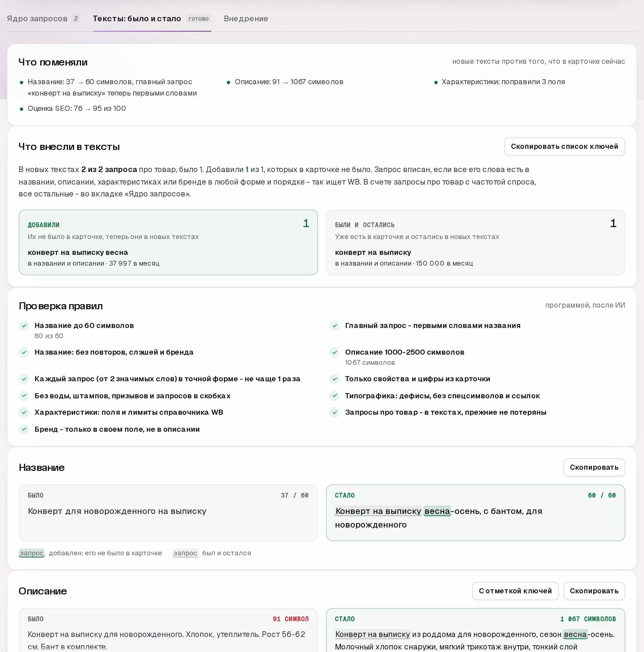This screenshot has height=652, width=644.
Task: Click check icon next to «Название до 60 символов»
Action: 24,326
